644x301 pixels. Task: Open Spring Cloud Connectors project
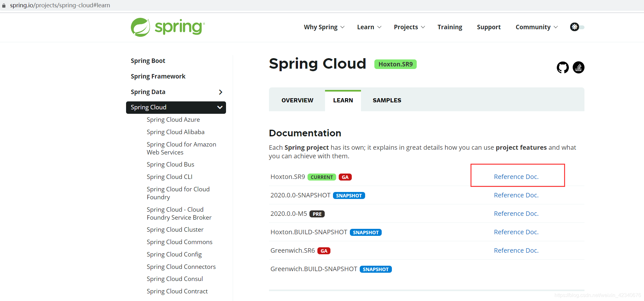[x=181, y=267]
